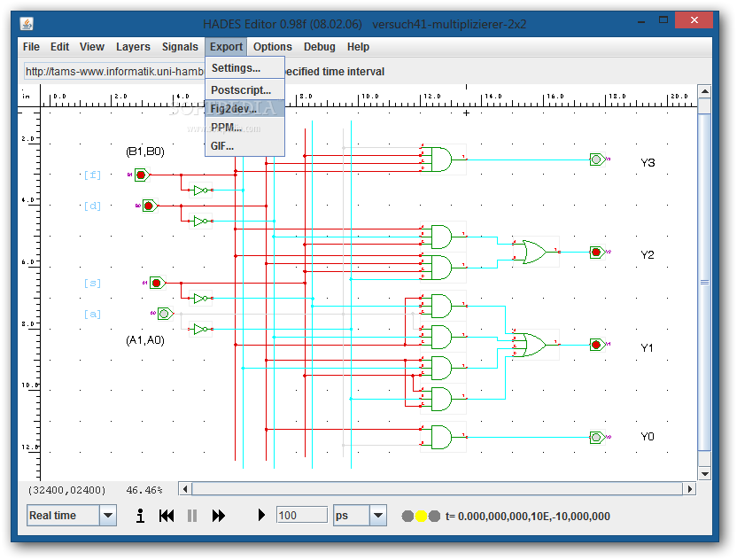Open the ps time unit dropdown

coord(378,516)
